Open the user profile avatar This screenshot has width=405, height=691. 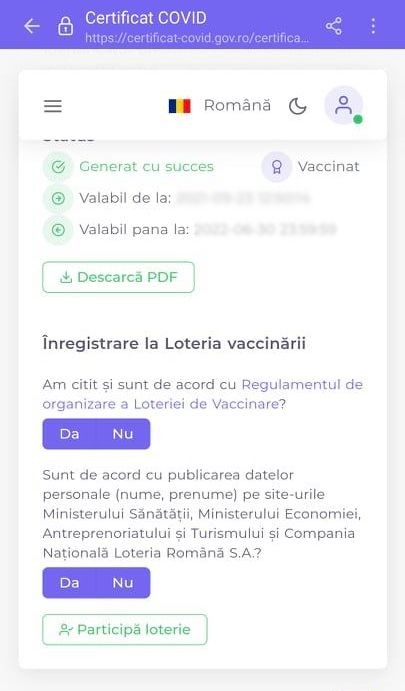343,105
